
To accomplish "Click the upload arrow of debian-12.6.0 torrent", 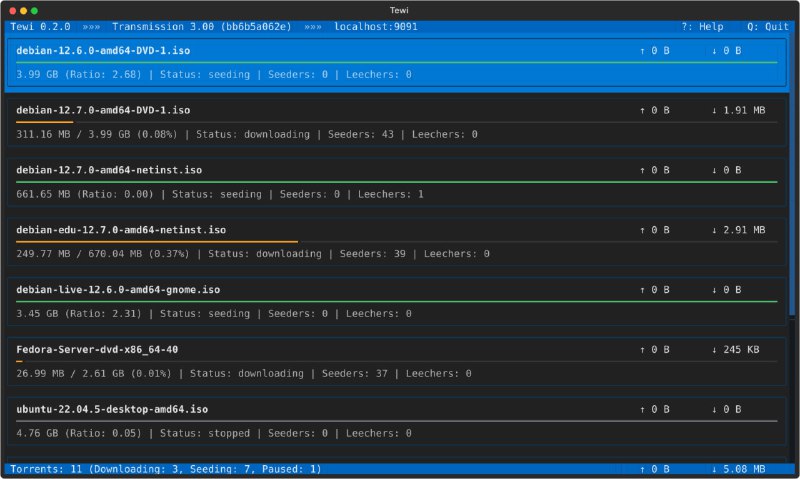I will [x=642, y=51].
